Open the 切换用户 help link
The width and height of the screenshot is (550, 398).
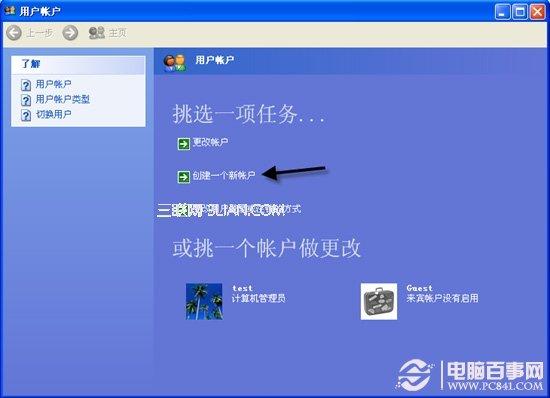pyautogui.click(x=53, y=114)
